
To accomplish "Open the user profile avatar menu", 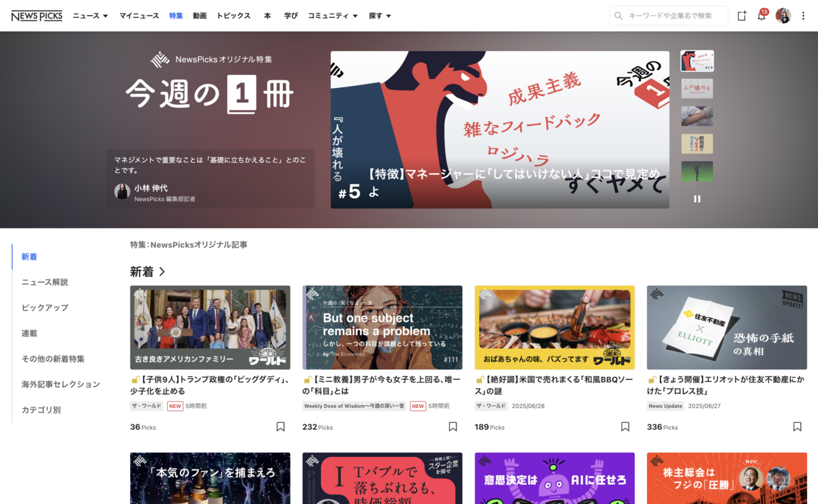I will 783,16.
